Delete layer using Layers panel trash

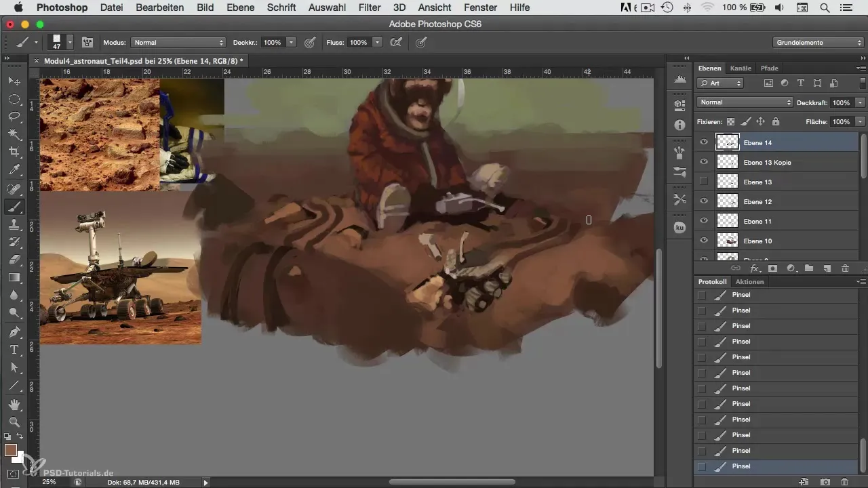point(845,268)
